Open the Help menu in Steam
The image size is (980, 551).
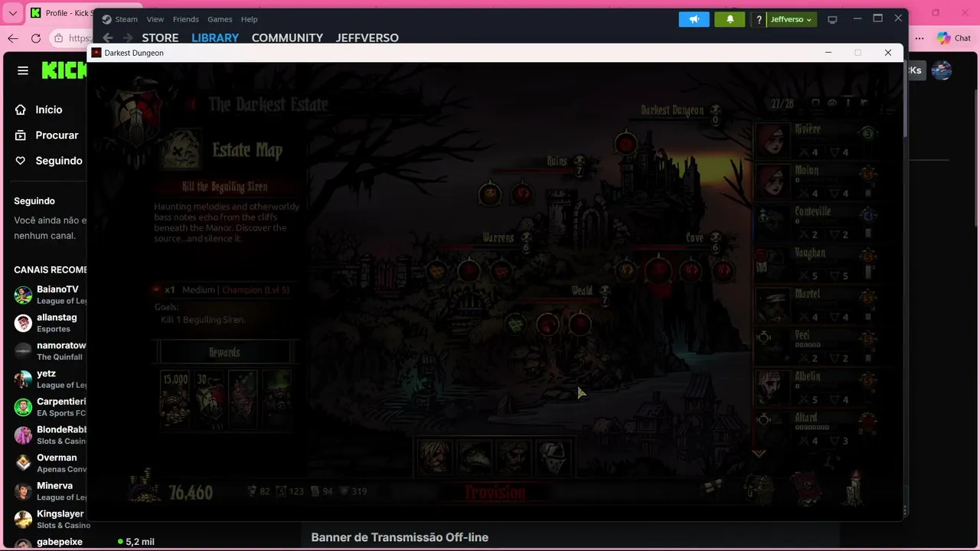(x=249, y=19)
